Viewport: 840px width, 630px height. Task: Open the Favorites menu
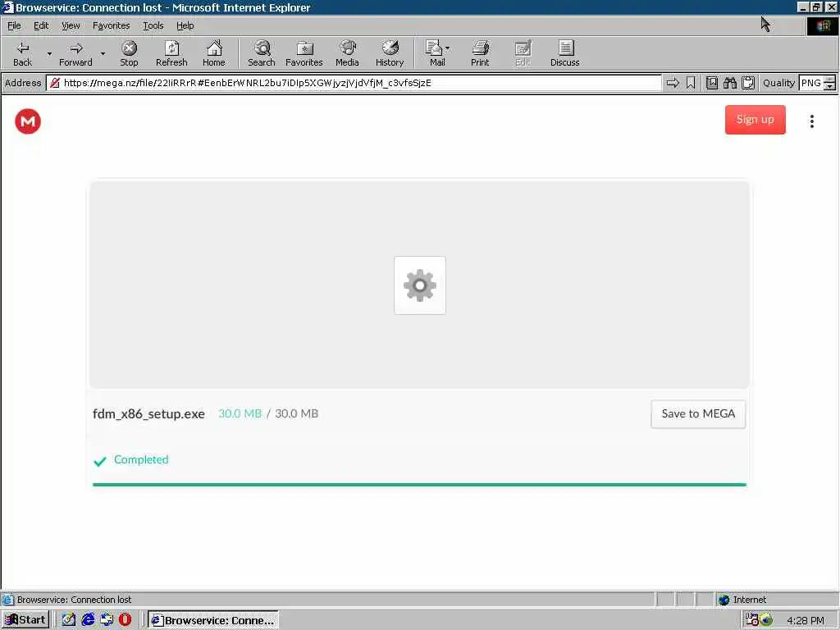(x=111, y=25)
